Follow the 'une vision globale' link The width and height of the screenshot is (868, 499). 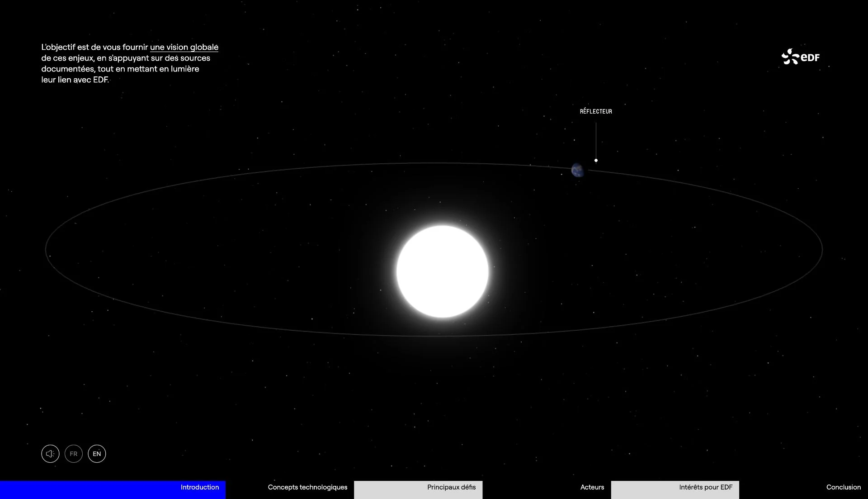[x=184, y=47]
